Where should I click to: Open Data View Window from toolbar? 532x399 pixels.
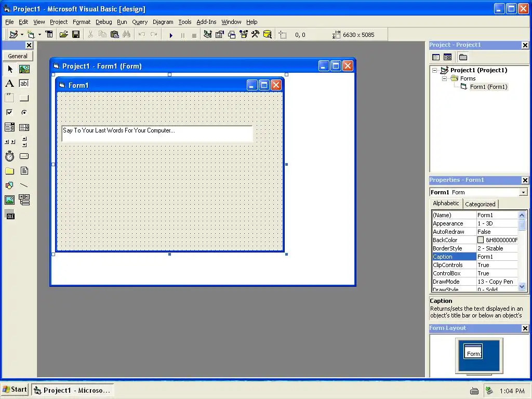click(x=268, y=35)
